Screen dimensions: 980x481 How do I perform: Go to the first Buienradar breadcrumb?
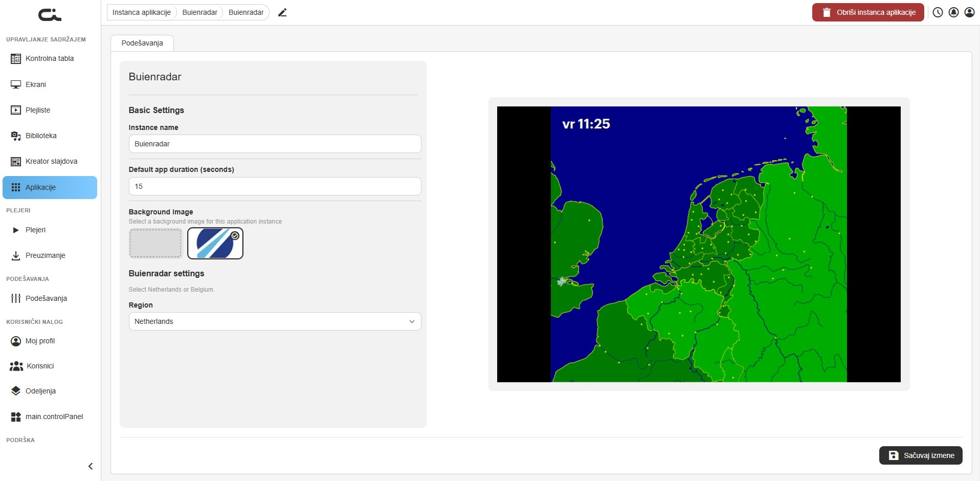click(199, 12)
